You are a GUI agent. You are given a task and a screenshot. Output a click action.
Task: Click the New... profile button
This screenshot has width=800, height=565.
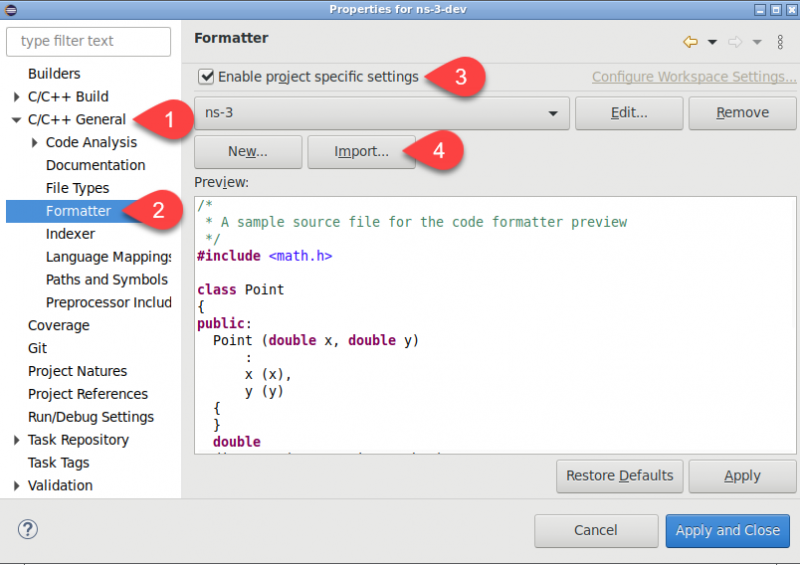coord(248,152)
